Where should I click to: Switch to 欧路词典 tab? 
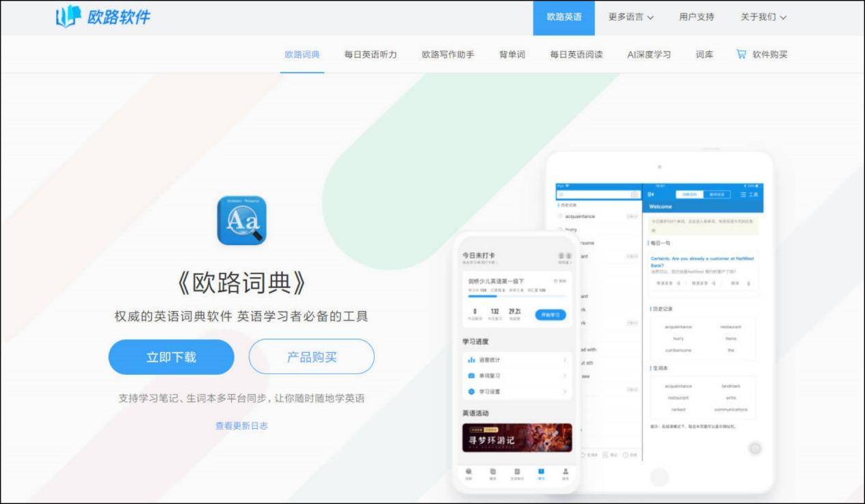tap(302, 55)
